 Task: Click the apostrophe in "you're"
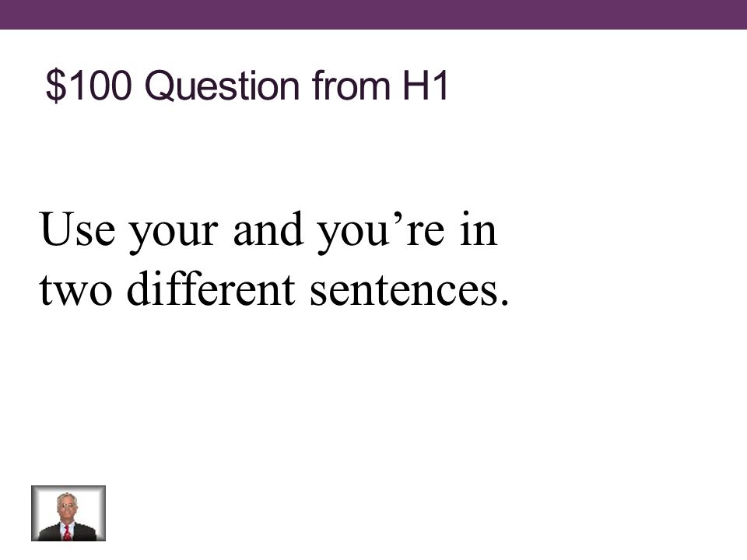point(399,219)
